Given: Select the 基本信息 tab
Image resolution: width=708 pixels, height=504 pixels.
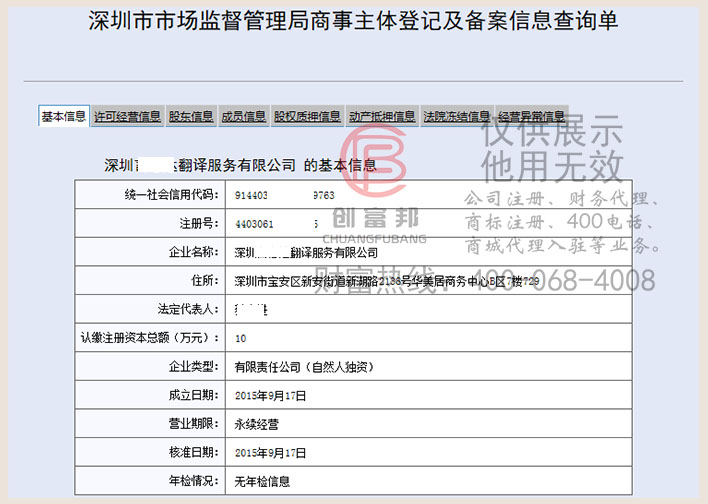Looking at the screenshot, I should coord(64,117).
